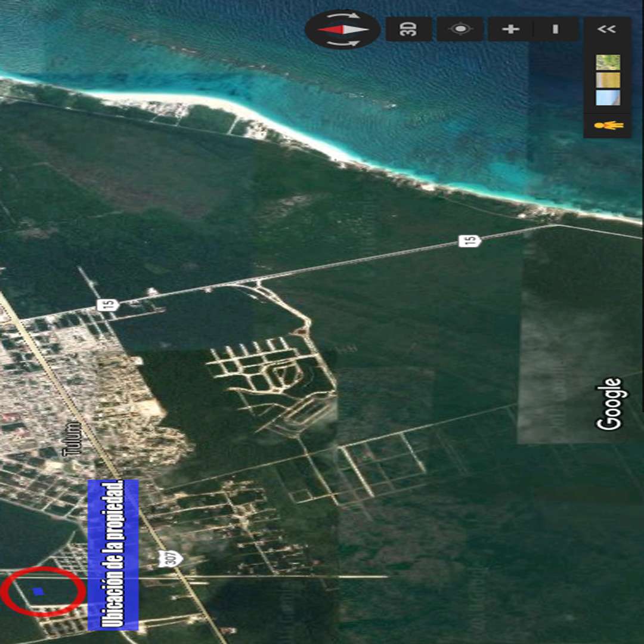Click the blue property marker inside red circle
The image size is (644, 644).
click(39, 591)
